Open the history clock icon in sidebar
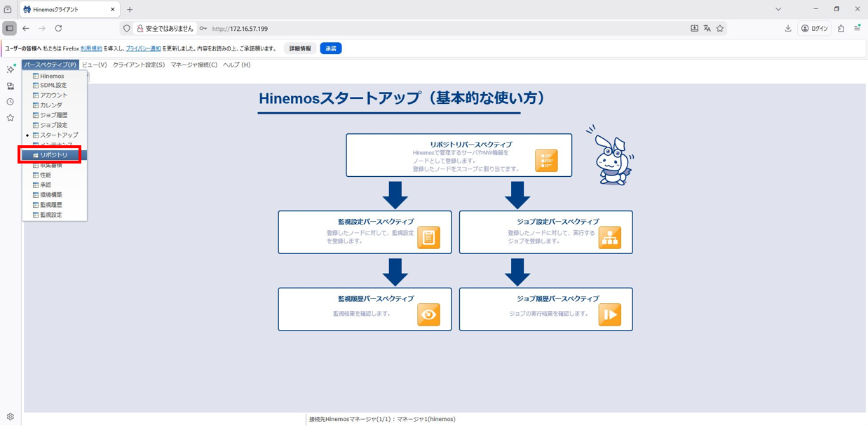Image resolution: width=868 pixels, height=426 pixels. (x=11, y=102)
